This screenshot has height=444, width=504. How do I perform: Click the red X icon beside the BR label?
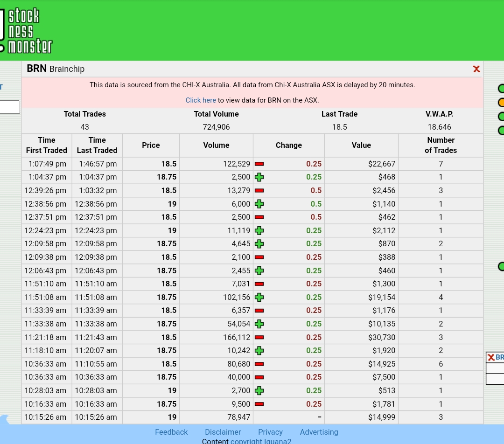click(491, 357)
